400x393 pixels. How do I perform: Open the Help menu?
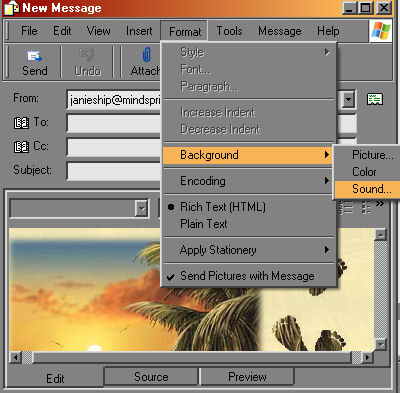328,31
